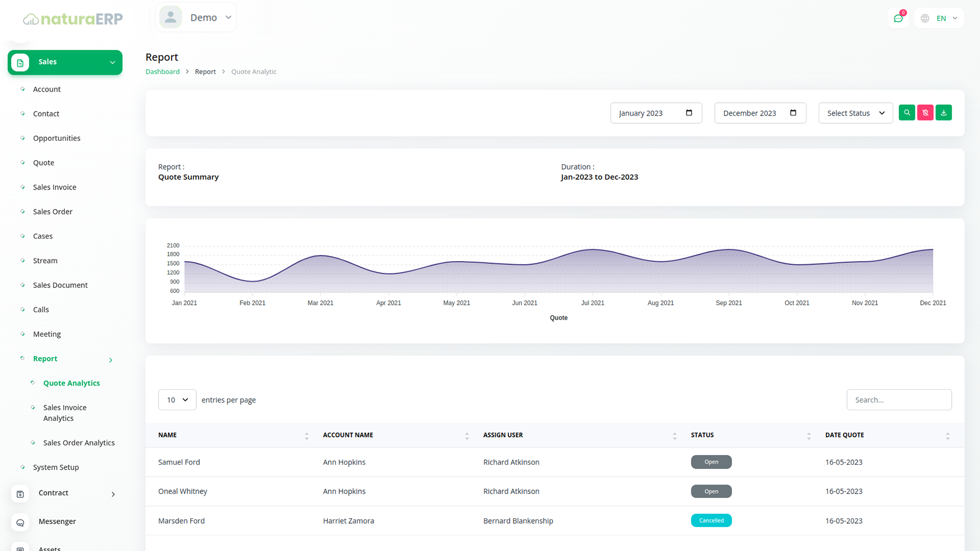980x551 pixels.
Task: Sort table by Account Name column
Action: point(467,436)
